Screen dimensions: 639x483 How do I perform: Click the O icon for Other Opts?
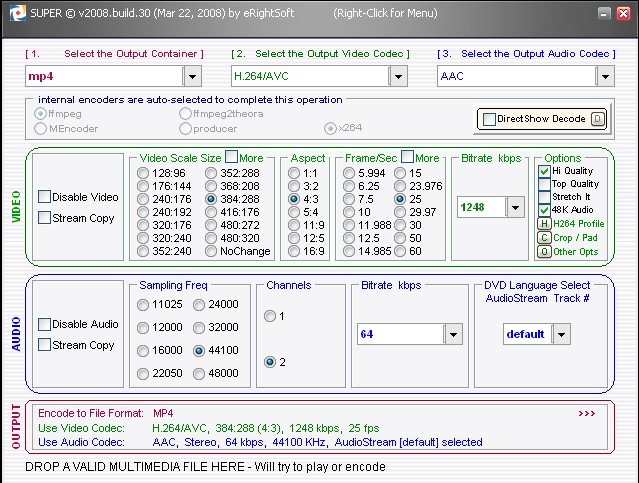pyautogui.click(x=544, y=251)
